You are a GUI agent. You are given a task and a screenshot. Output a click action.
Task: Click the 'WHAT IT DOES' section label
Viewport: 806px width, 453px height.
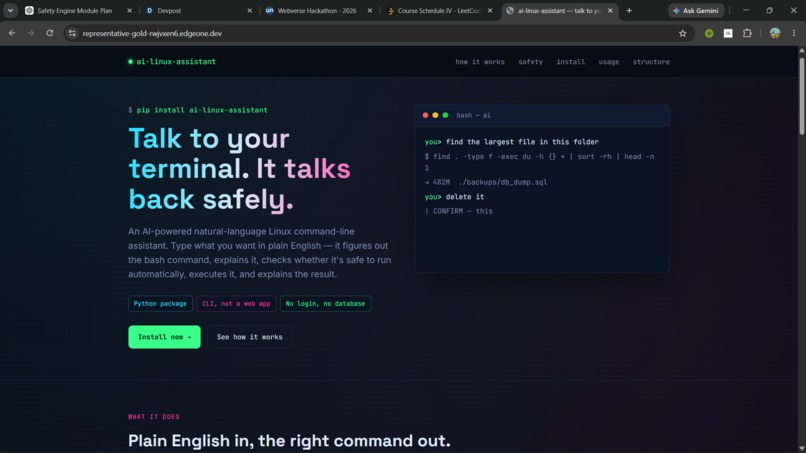pos(154,417)
